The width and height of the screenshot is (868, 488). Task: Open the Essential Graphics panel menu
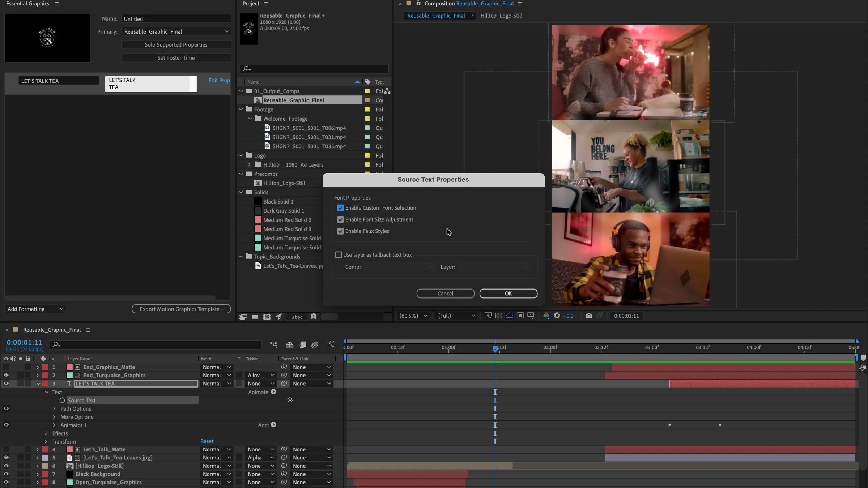56,4
